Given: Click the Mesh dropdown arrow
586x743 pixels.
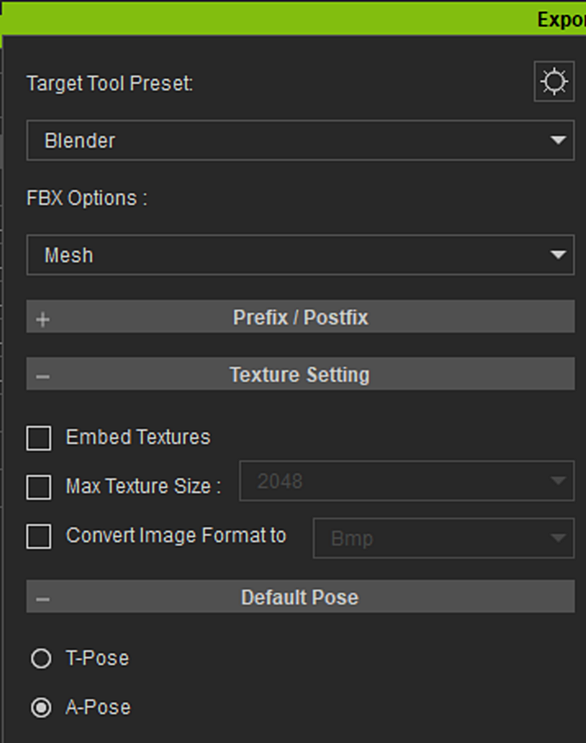Looking at the screenshot, I should point(558,255).
